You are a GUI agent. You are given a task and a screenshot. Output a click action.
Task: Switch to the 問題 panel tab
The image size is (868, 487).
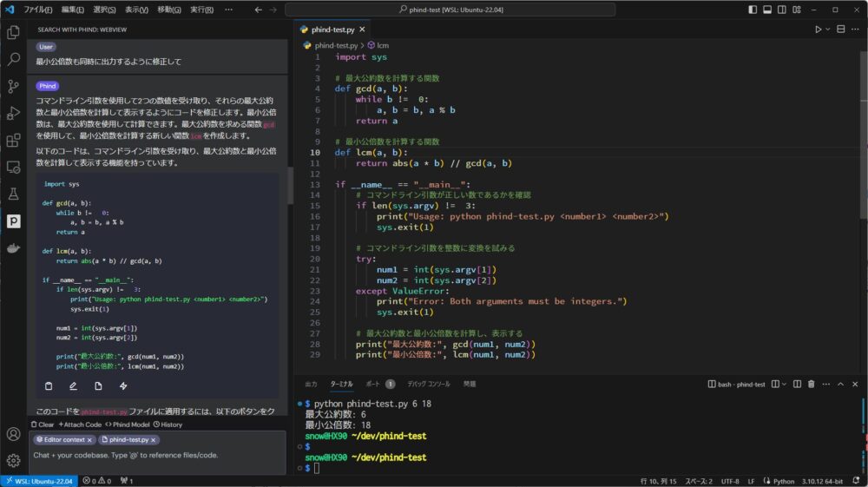pyautogui.click(x=470, y=384)
